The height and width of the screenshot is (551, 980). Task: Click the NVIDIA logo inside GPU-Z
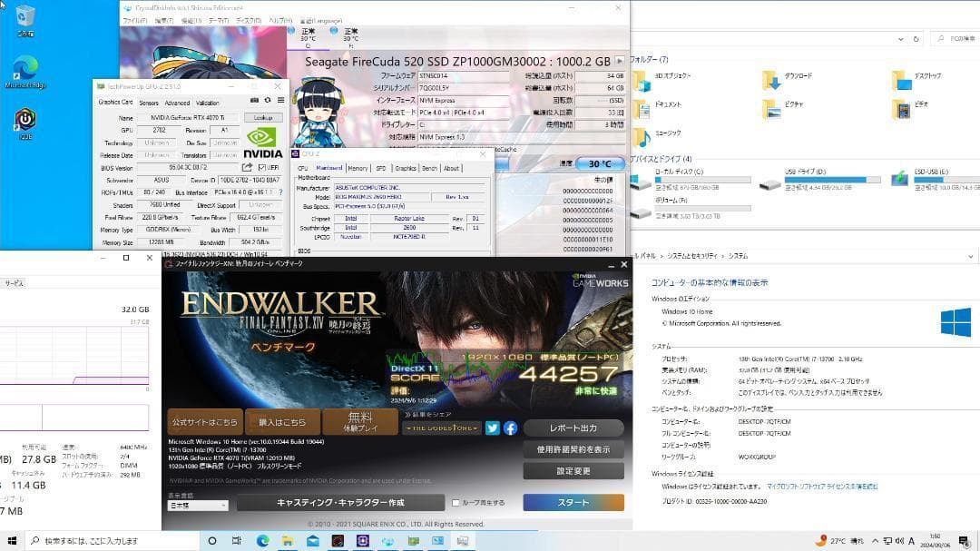[261, 143]
